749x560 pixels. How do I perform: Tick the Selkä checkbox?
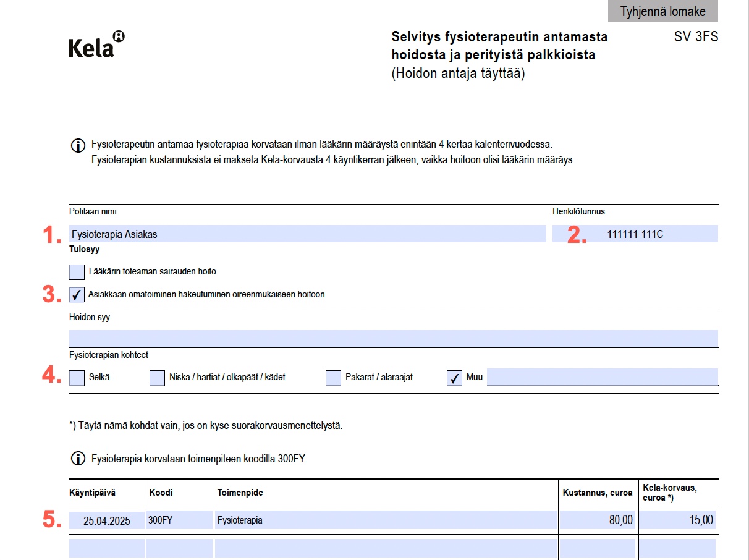pos(77,378)
